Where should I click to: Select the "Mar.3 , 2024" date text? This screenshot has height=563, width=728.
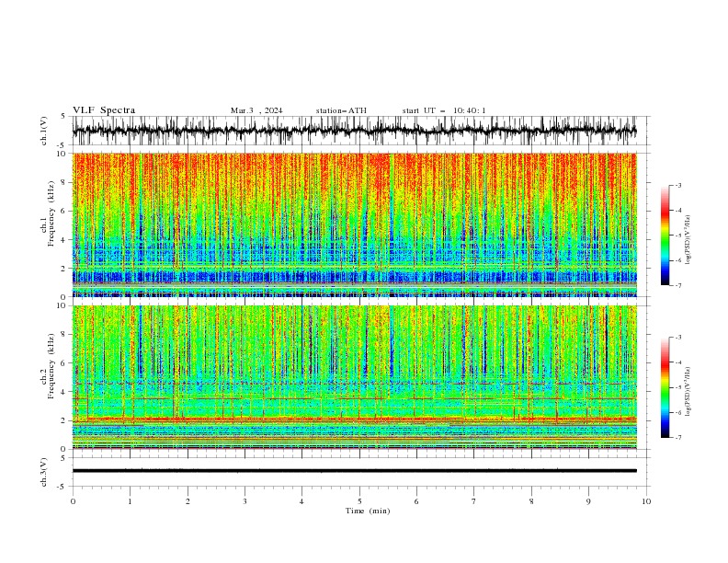click(x=256, y=110)
